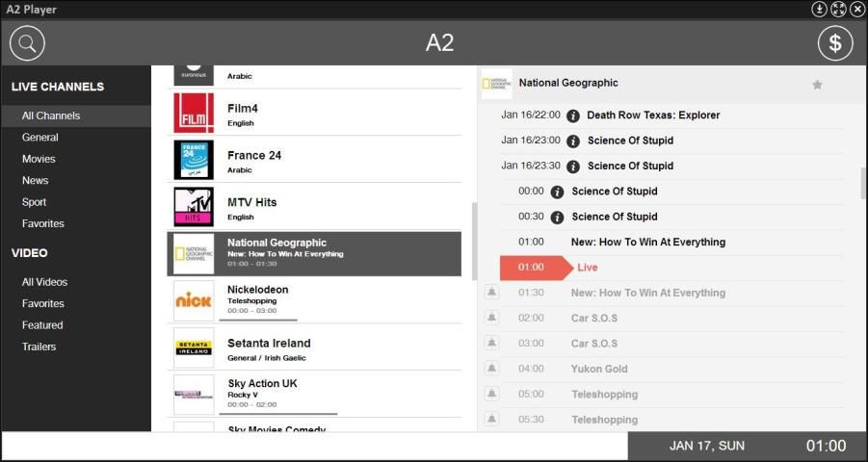Select Movies category in Live Channels

(39, 159)
